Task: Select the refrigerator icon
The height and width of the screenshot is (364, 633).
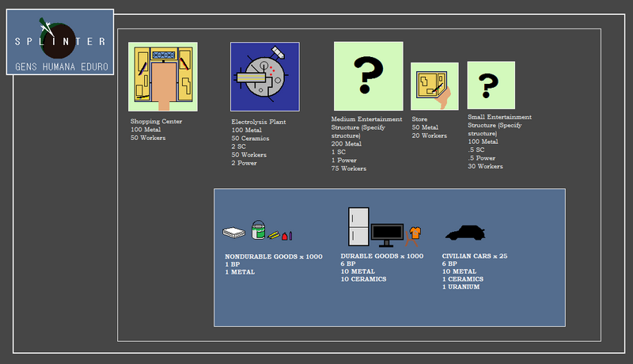Action: coord(358,226)
